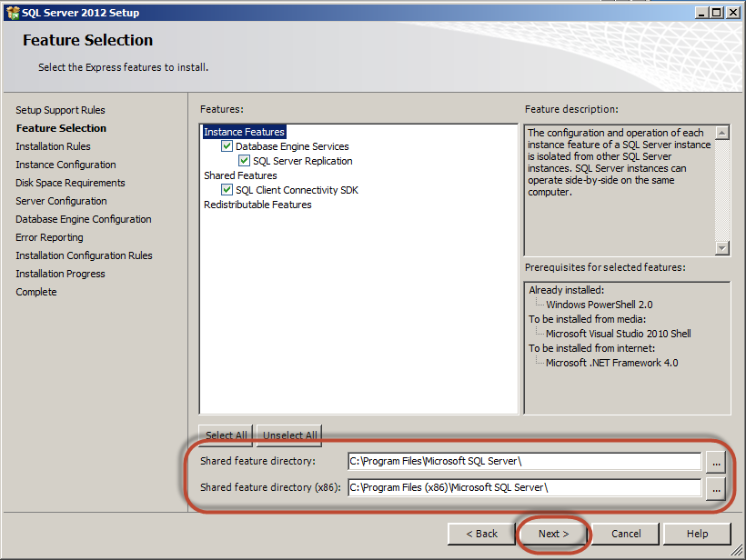746x560 pixels.
Task: Click into the shared feature directory field
Action: click(524, 462)
